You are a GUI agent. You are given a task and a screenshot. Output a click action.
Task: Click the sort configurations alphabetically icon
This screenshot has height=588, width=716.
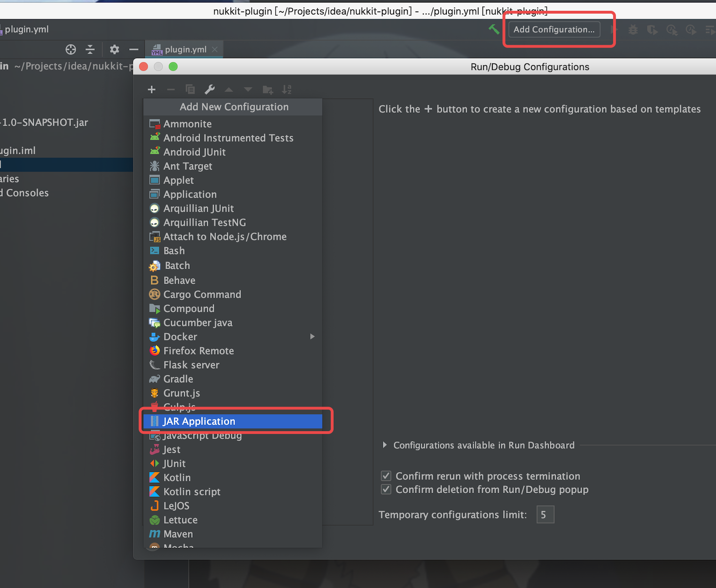287,90
